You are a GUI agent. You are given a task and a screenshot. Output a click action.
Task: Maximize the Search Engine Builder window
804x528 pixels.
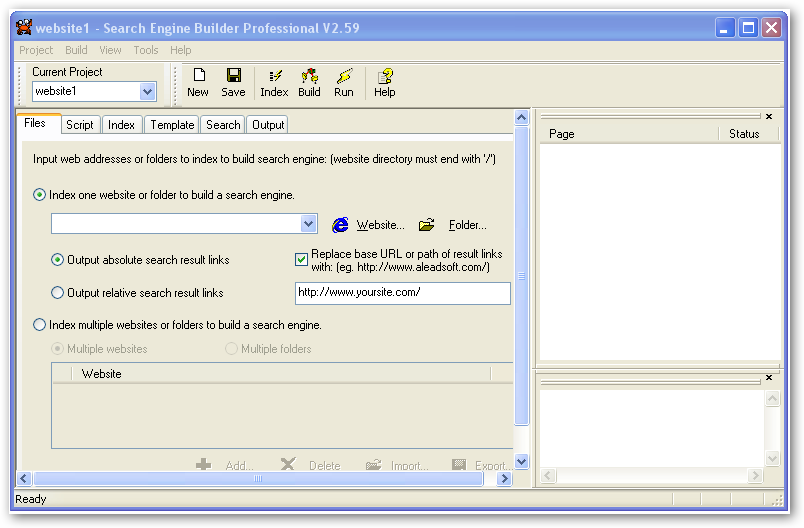[x=748, y=28]
